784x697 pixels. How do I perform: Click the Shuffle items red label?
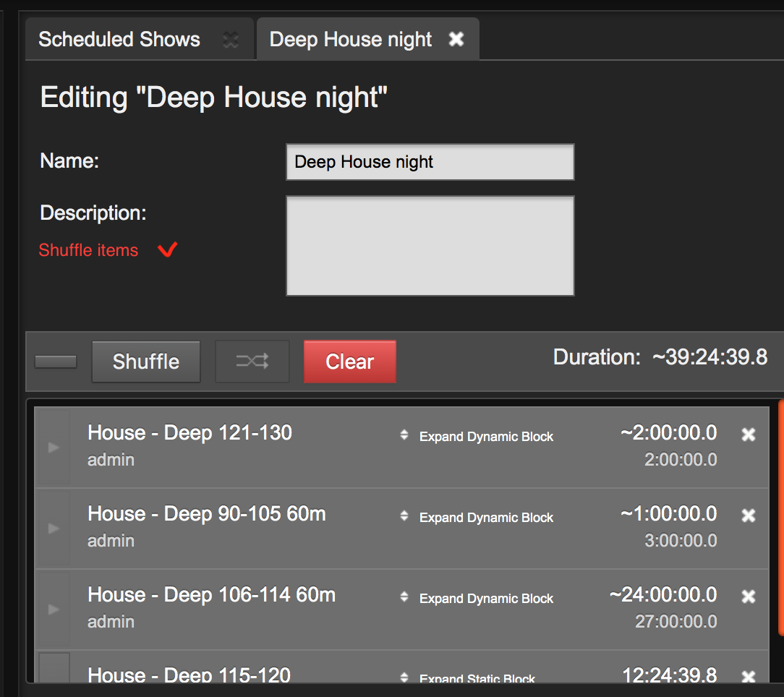tap(88, 250)
